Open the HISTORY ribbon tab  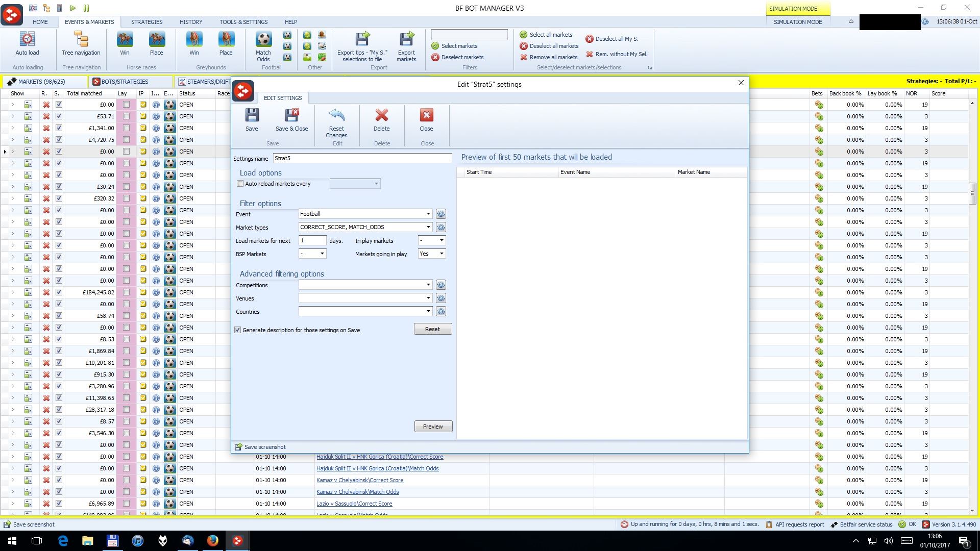(x=191, y=22)
